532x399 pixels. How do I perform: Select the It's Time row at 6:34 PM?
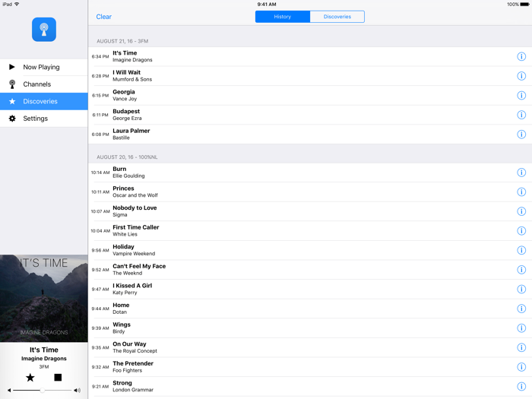[x=310, y=56]
